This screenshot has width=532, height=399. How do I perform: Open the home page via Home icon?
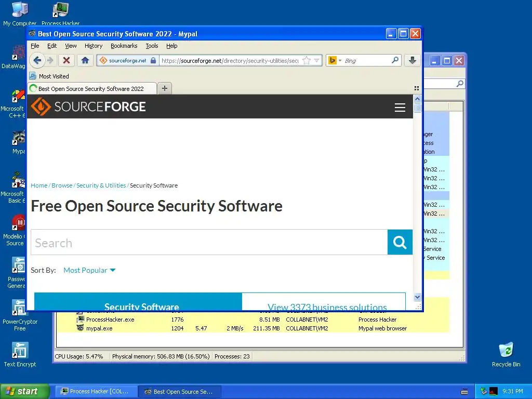[x=85, y=60]
